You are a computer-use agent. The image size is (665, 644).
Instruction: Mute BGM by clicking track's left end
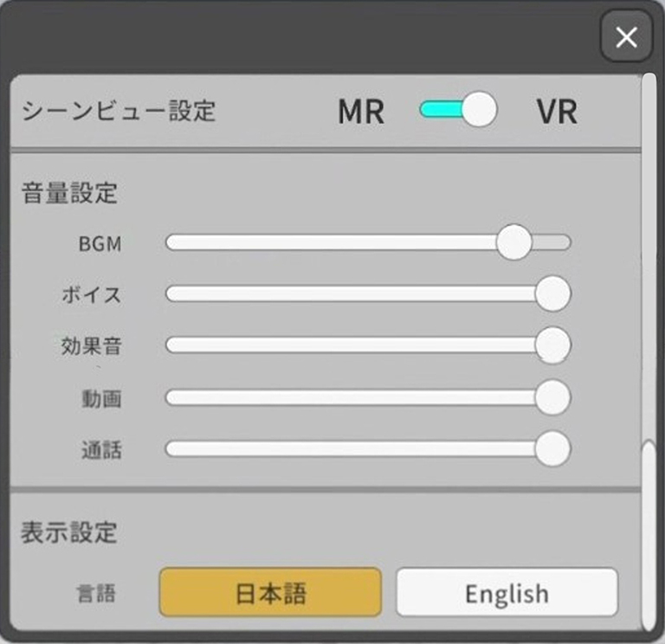171,242
